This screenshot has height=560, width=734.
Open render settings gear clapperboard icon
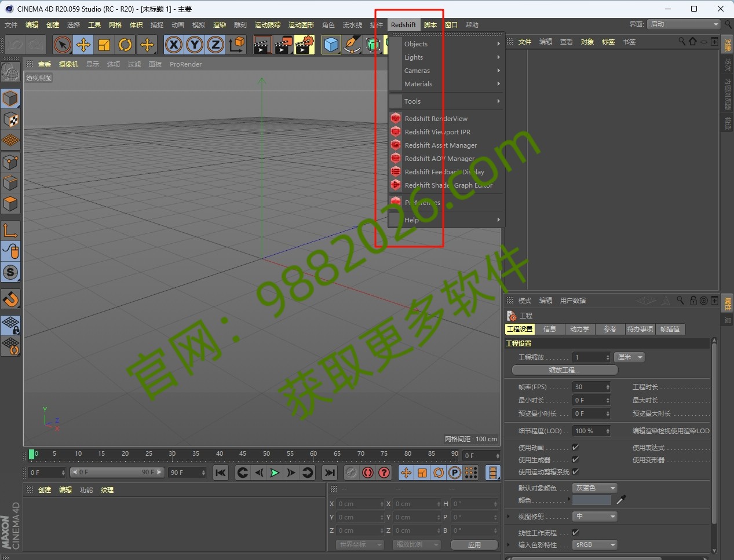click(x=305, y=45)
